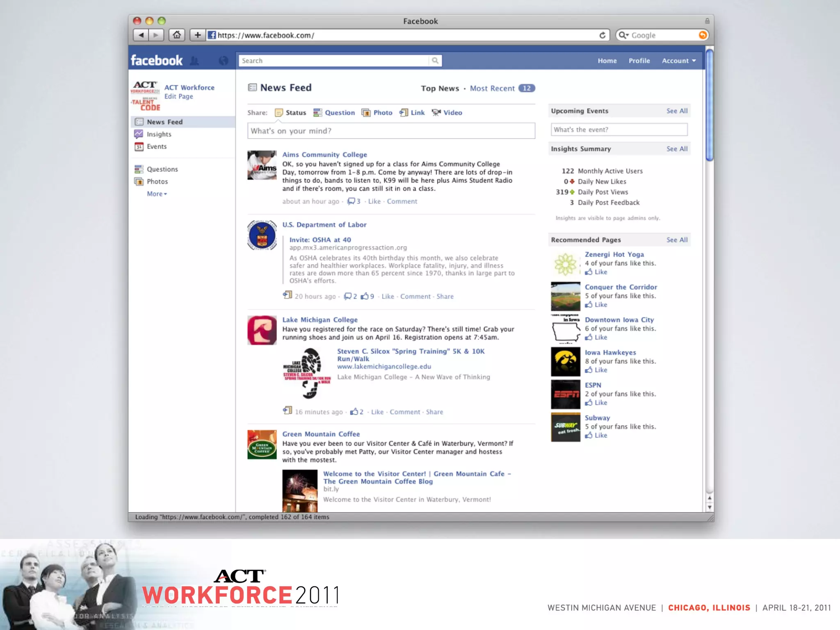Share the Lake Michigan College post
Image resolution: width=840 pixels, height=630 pixels.
(434, 412)
